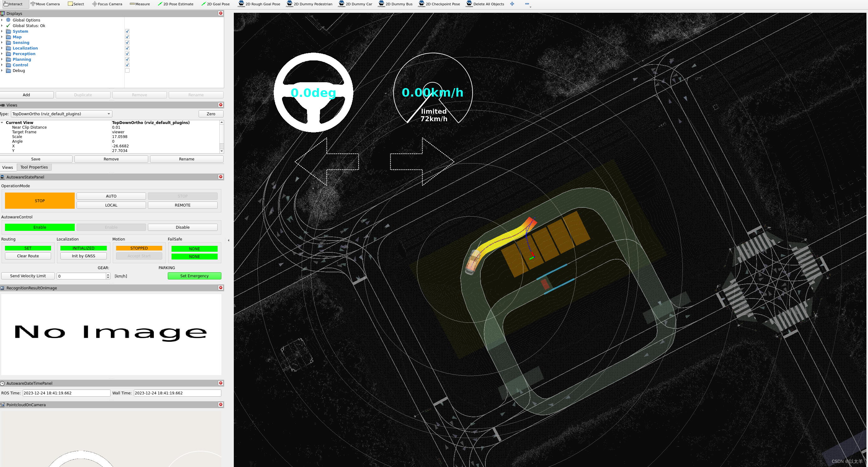The image size is (868, 467).
Task: Toggle the Sensing display checkbox
Action: (x=127, y=42)
